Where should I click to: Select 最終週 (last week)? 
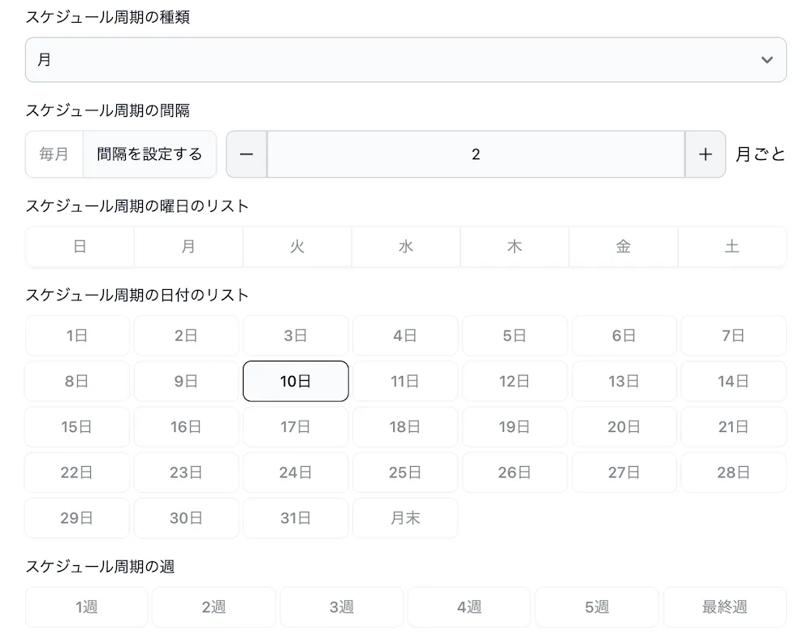(724, 607)
